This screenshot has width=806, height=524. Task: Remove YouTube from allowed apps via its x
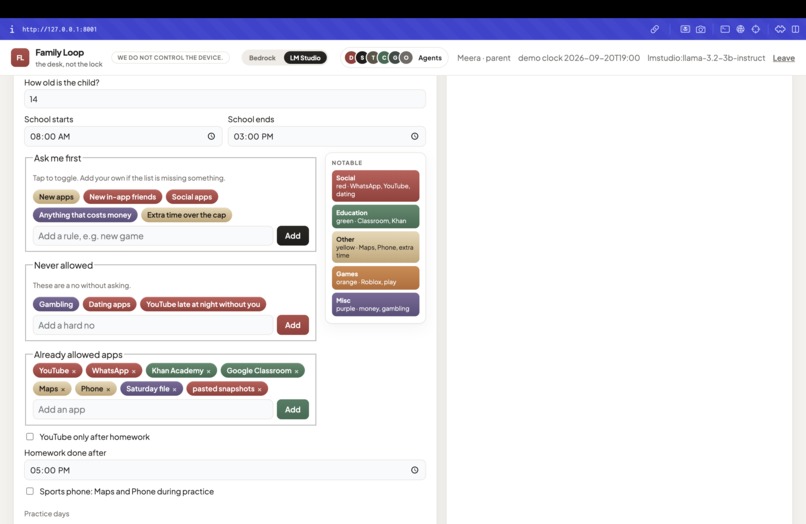74,371
